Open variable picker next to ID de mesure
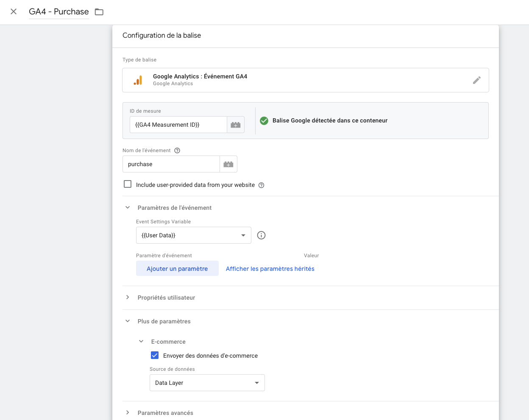Screen dimensions: 529x420 [x=236, y=125]
